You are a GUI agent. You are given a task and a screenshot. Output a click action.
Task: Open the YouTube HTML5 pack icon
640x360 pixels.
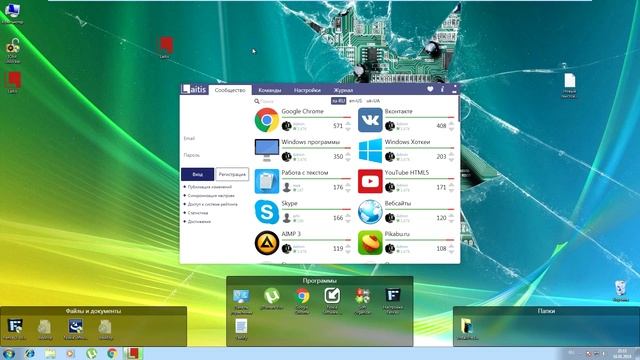click(370, 181)
